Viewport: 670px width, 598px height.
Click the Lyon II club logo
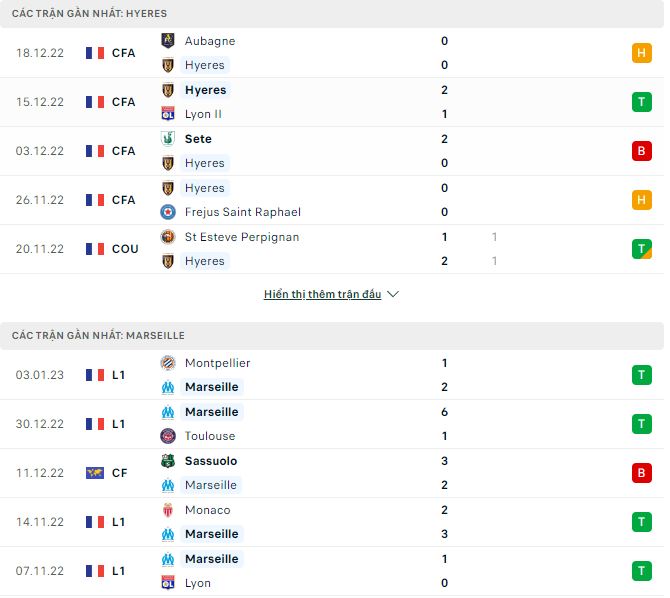(168, 114)
